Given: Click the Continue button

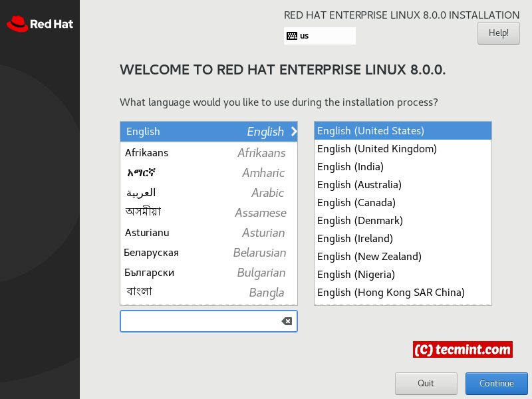Looking at the screenshot, I should (496, 383).
